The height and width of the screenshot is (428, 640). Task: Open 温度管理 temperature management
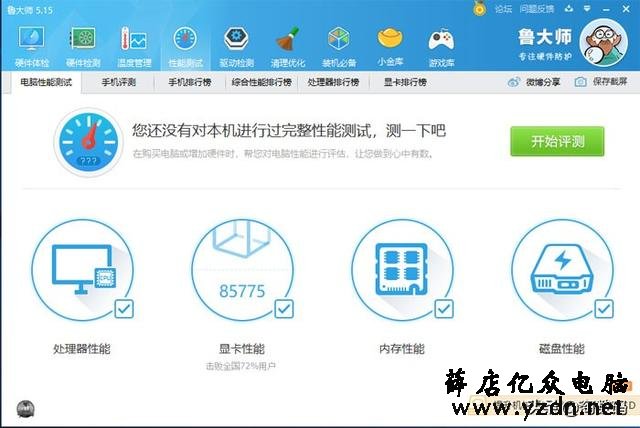(134, 46)
